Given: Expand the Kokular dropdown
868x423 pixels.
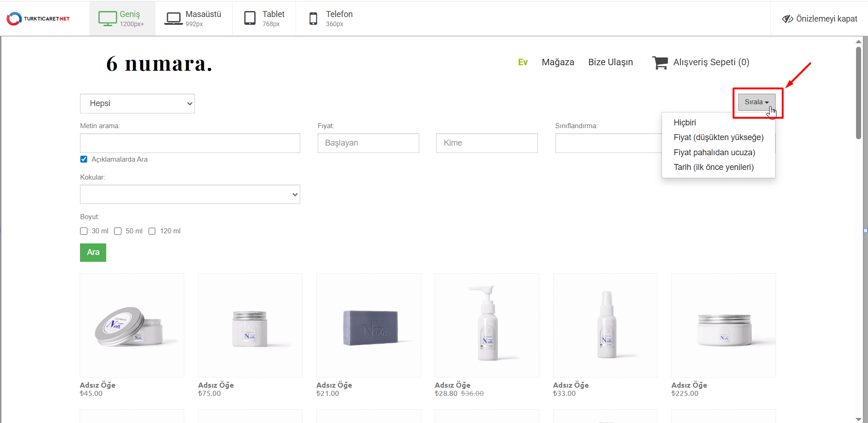Looking at the screenshot, I should tap(190, 194).
